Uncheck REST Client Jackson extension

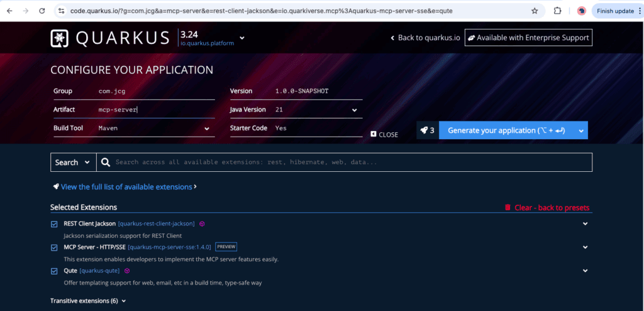tap(54, 224)
